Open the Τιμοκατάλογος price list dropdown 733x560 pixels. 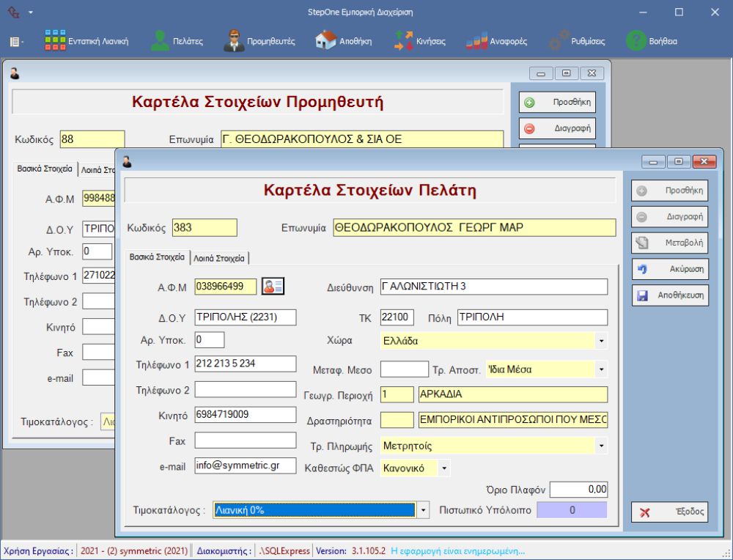pyautogui.click(x=422, y=510)
